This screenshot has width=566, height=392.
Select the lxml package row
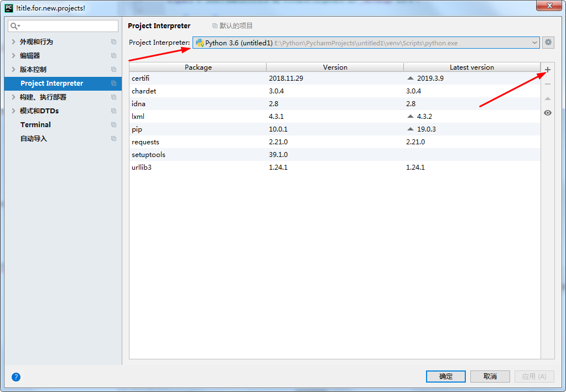(x=335, y=117)
